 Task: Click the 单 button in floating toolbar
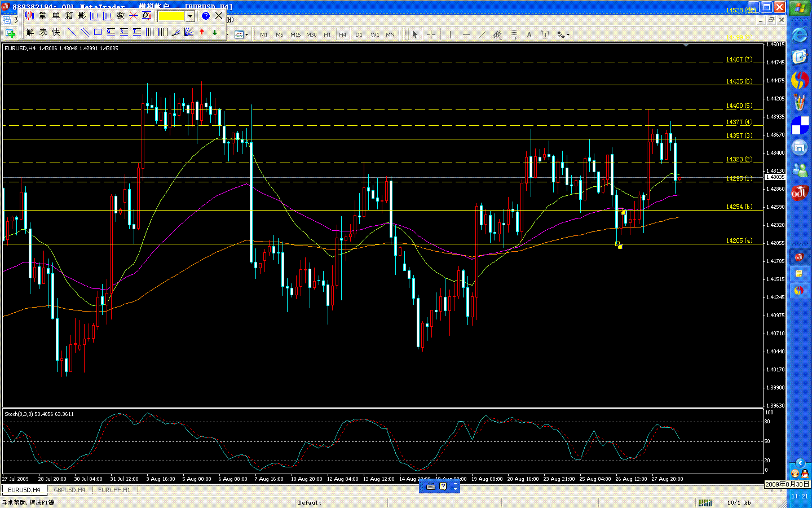tap(56, 16)
